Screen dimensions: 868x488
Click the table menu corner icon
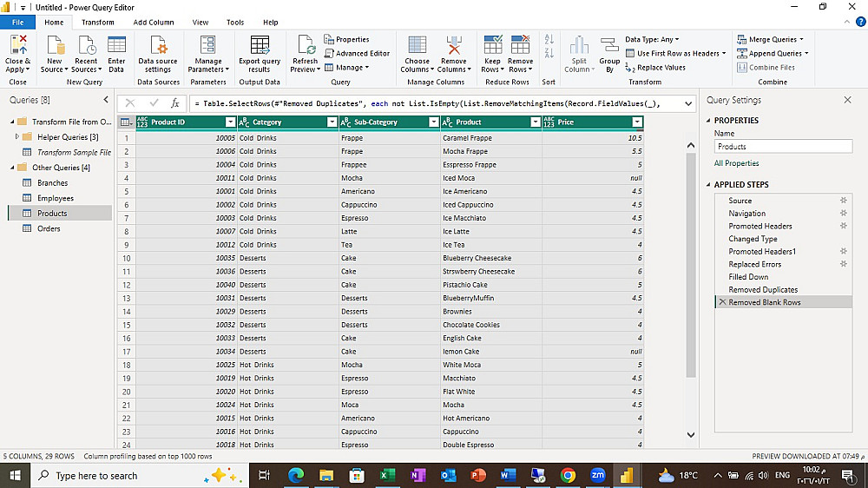[126, 122]
